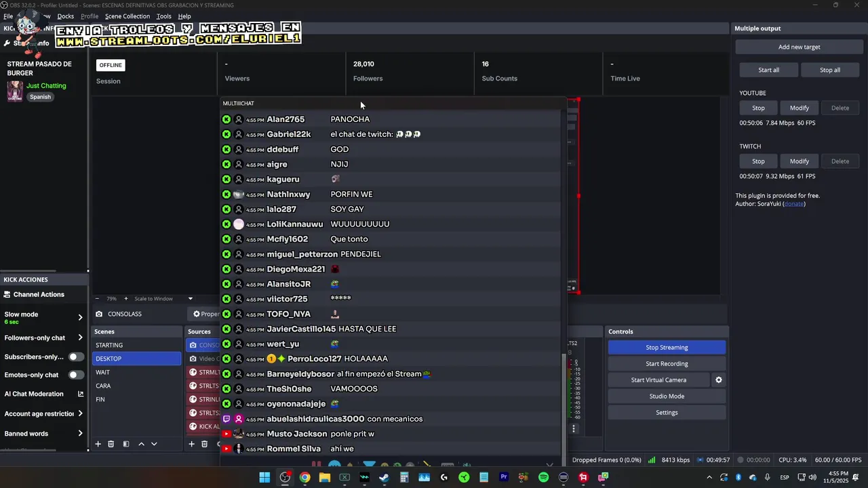
Task: Move scene down with the down arrow
Action: 154,444
